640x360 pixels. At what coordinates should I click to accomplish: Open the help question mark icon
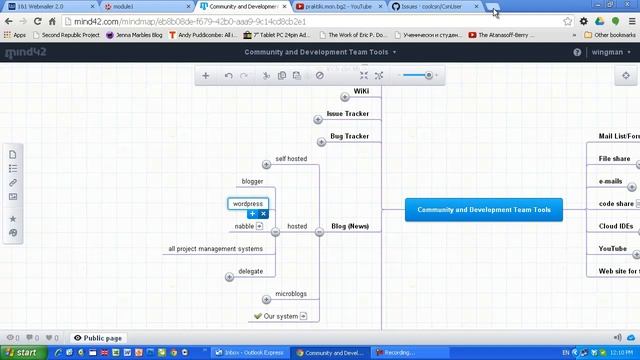click(x=577, y=52)
